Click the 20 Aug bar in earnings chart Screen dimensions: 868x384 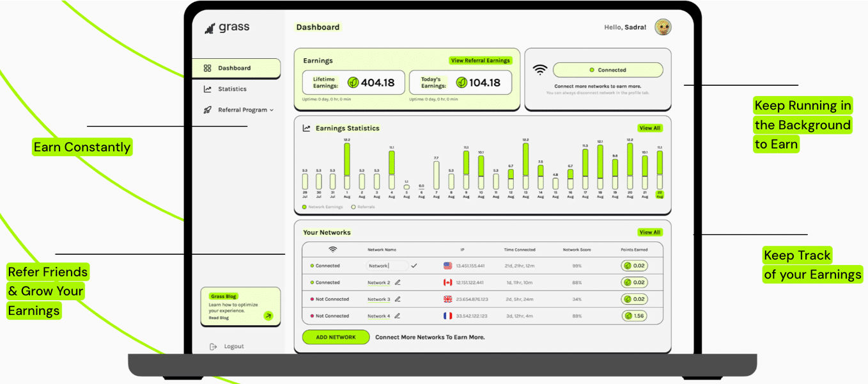[630, 166]
